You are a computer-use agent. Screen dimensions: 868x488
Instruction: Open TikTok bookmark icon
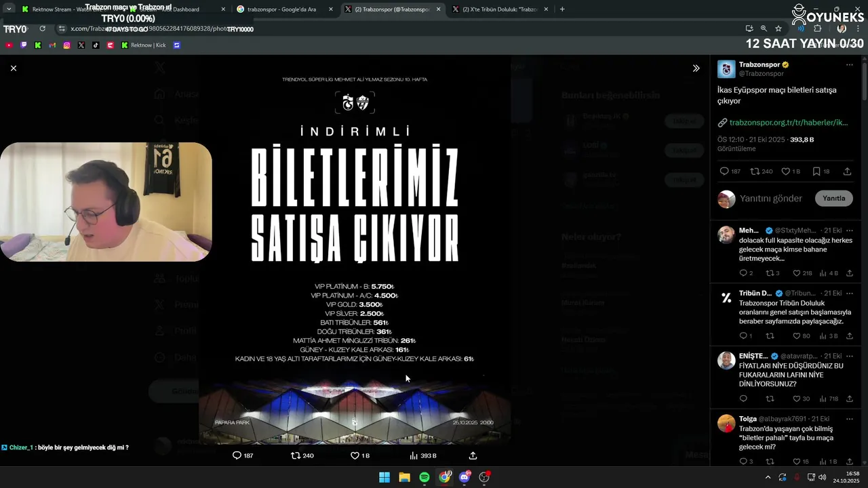coord(96,45)
